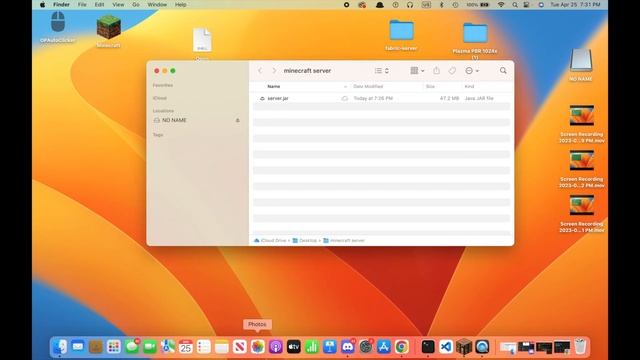Open Trash in the Dock

[580, 347]
